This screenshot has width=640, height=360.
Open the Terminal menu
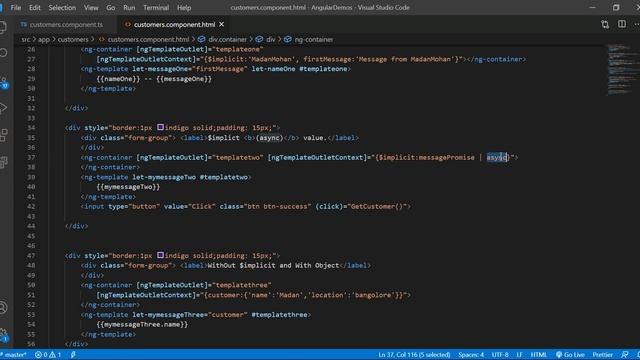[156, 8]
